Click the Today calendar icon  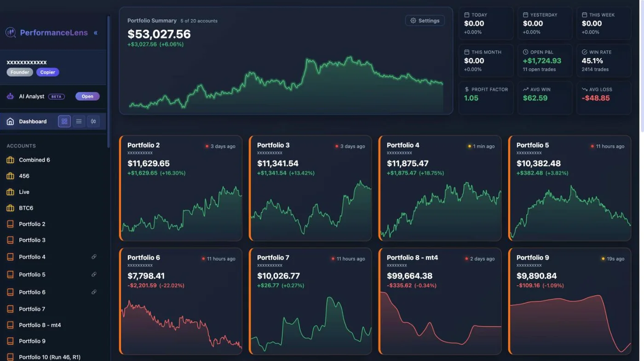point(467,15)
